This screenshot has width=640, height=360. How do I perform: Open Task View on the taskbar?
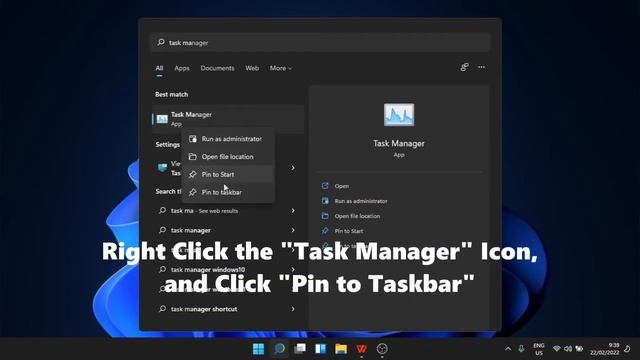pos(300,349)
